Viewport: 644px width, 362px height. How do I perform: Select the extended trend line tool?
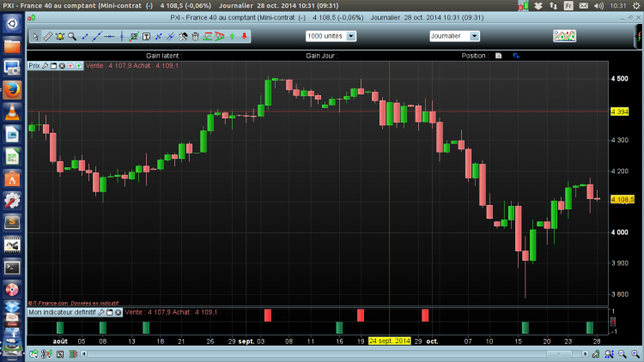pyautogui.click(x=97, y=37)
